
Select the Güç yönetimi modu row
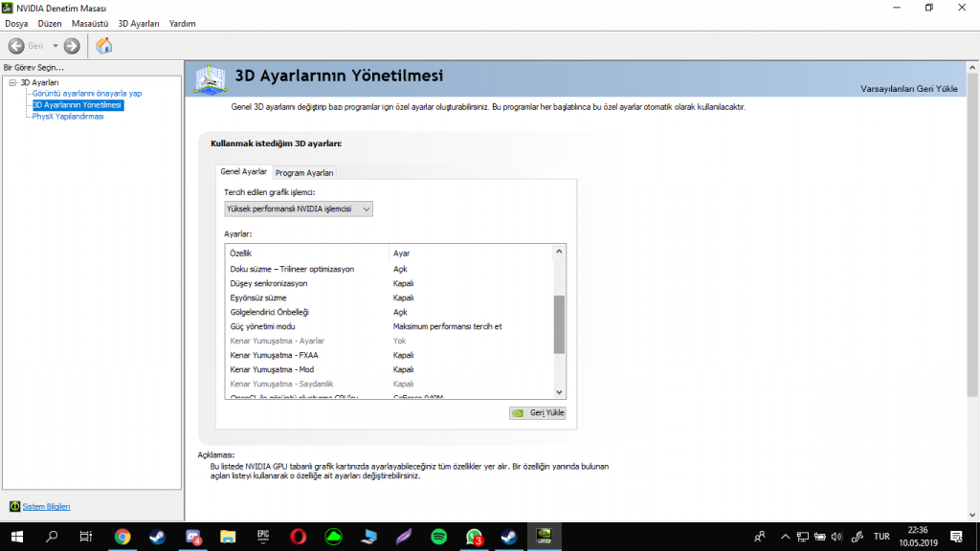390,327
